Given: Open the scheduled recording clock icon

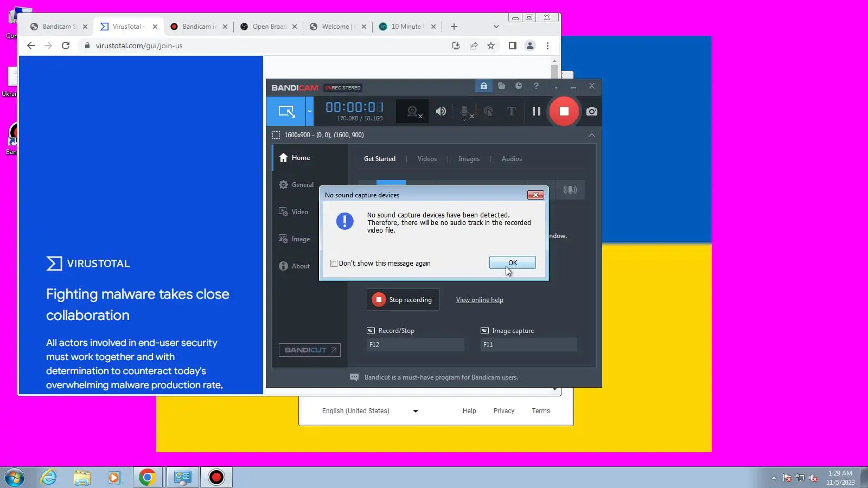Looking at the screenshot, I should coord(519,86).
